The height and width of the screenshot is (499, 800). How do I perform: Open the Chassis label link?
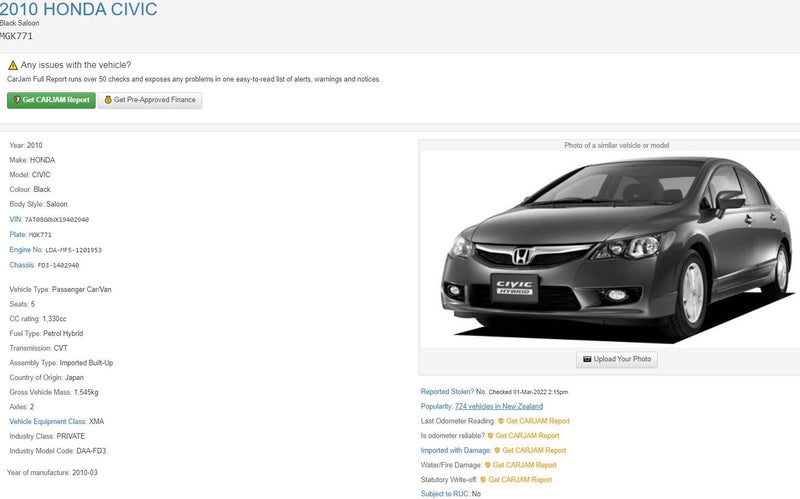coord(21,265)
